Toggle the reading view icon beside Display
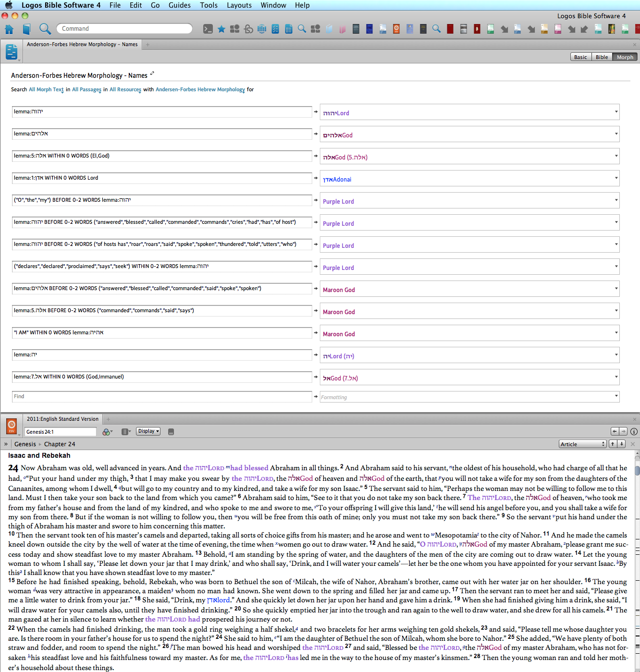Image resolution: width=640 pixels, height=672 pixels. [x=171, y=432]
